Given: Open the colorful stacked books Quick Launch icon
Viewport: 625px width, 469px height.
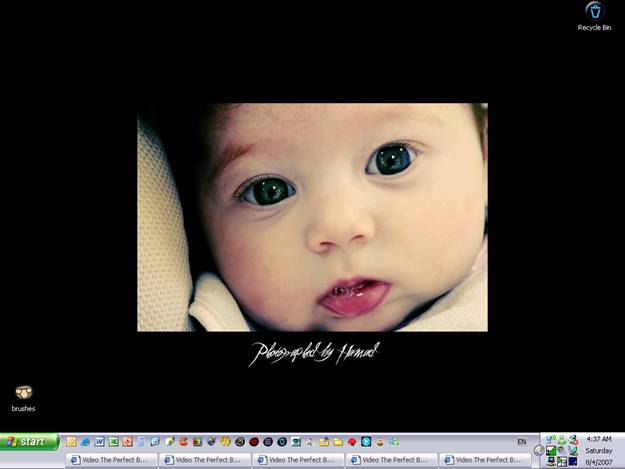Looking at the screenshot, I should [198, 442].
